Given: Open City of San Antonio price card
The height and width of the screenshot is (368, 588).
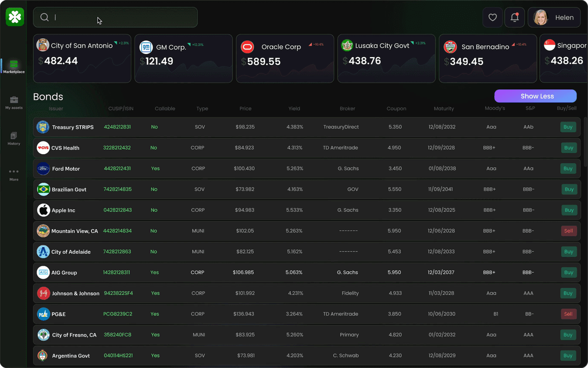Looking at the screenshot, I should click(82, 58).
